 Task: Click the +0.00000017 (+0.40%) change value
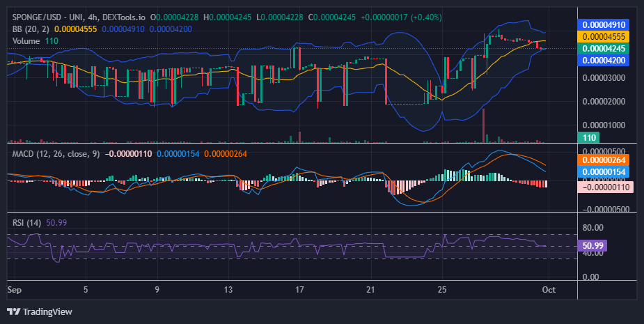[401, 17]
